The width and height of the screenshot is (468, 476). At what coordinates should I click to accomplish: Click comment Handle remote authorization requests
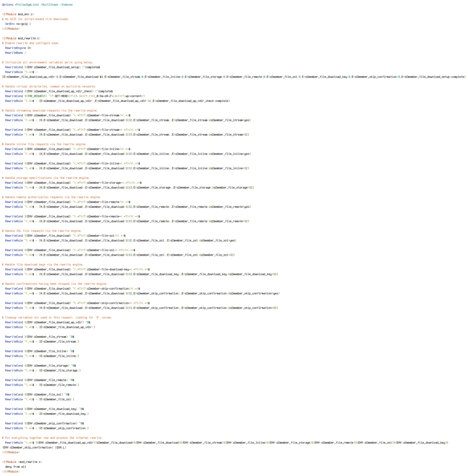(52, 197)
